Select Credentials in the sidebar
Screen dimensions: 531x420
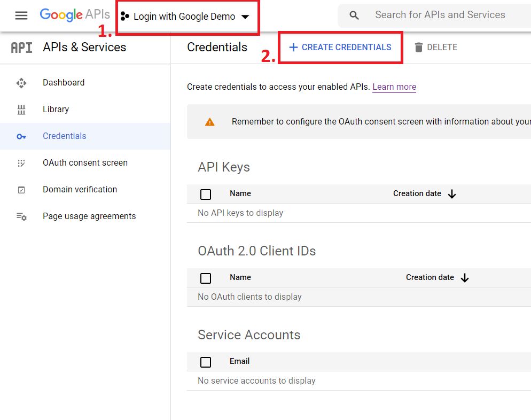coord(85,136)
